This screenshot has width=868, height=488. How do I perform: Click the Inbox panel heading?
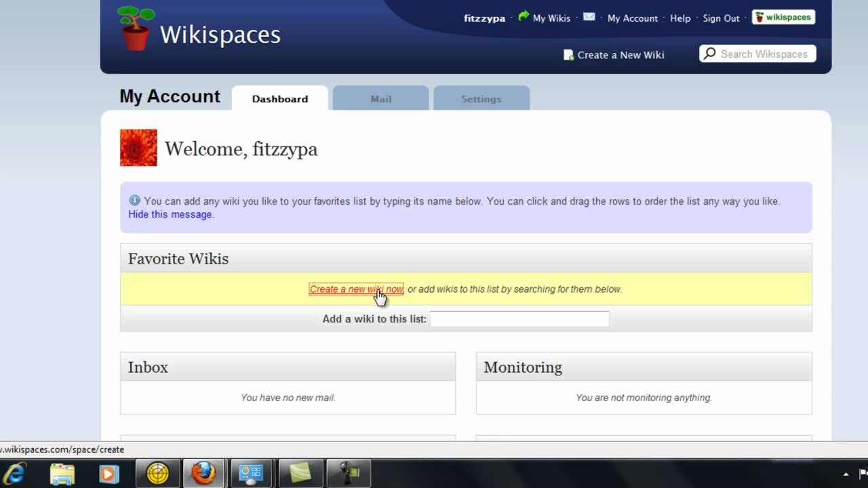pyautogui.click(x=148, y=367)
